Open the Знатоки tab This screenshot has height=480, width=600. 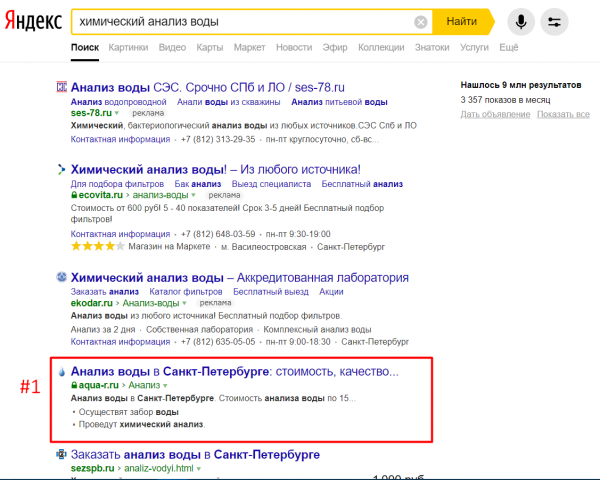click(x=432, y=47)
